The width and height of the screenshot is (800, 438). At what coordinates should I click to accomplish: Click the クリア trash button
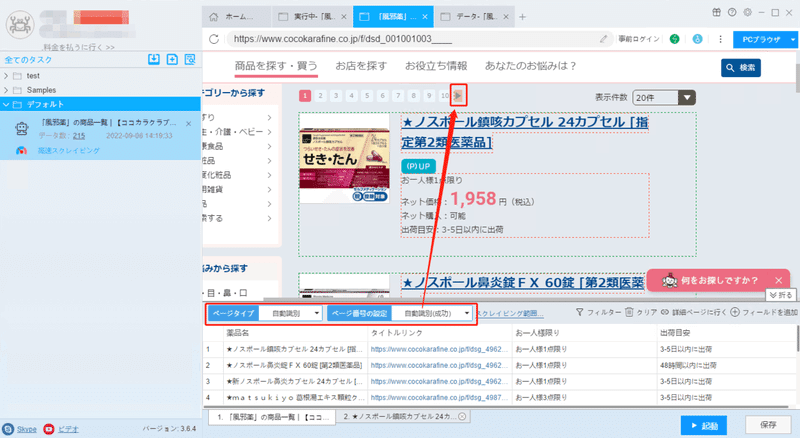[x=641, y=312]
